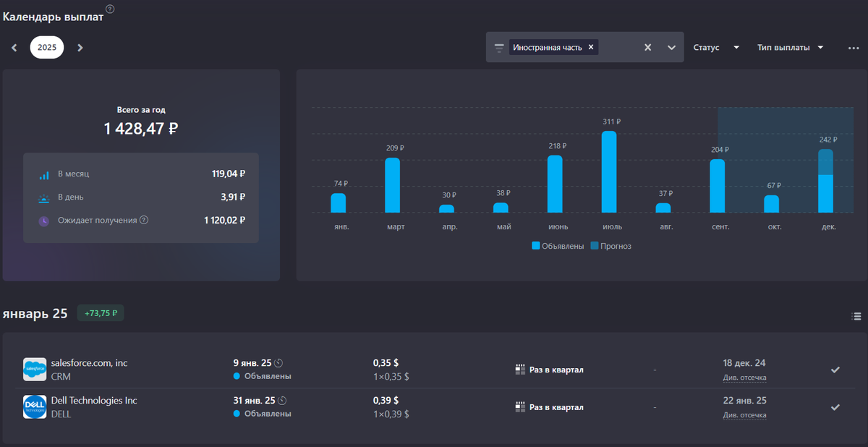Open the three-dots more options menu

(x=854, y=48)
